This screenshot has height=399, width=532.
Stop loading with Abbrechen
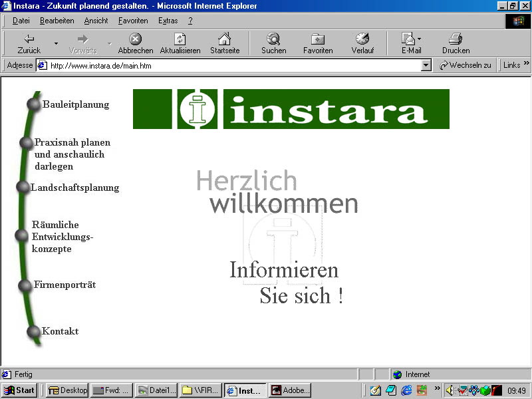point(136,44)
